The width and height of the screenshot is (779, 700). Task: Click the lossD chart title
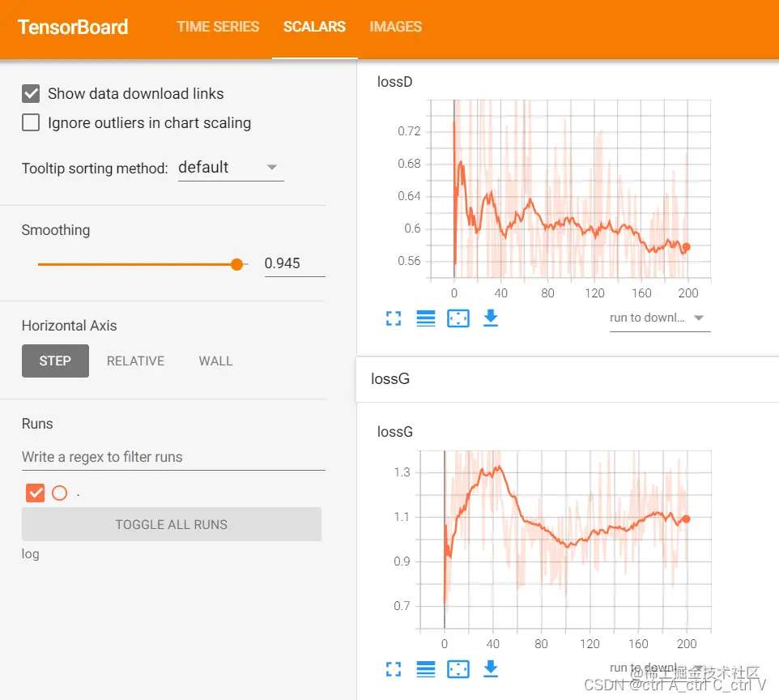coord(395,82)
